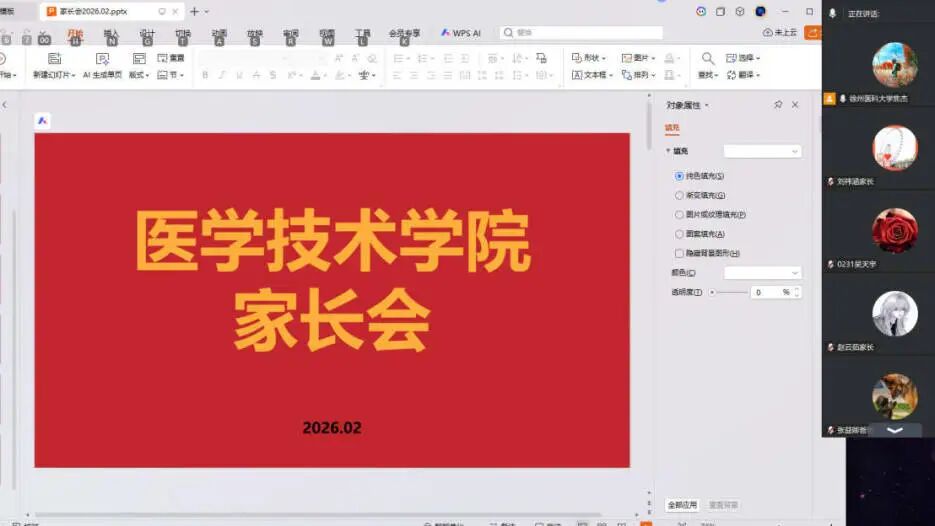The image size is (935, 526).
Task: Click the Find (查找) magnifier icon
Action: 708,59
